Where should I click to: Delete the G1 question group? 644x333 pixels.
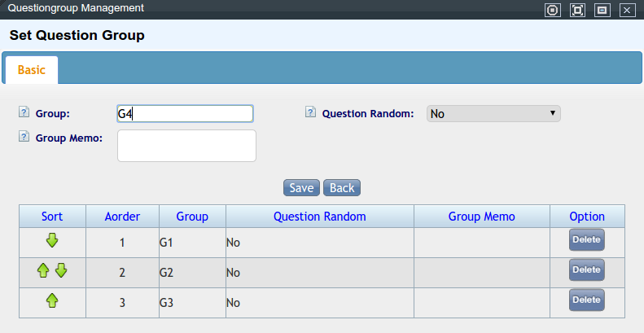coord(586,239)
